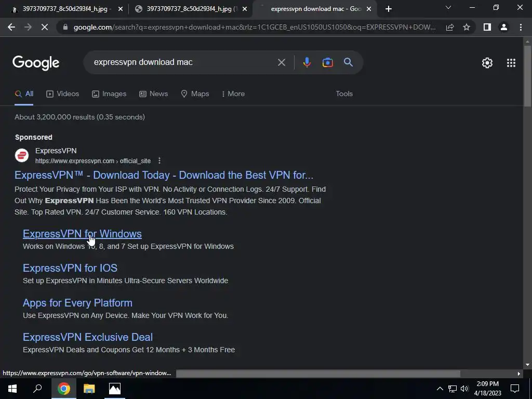Click the About 3,200,000 results text

pos(79,117)
